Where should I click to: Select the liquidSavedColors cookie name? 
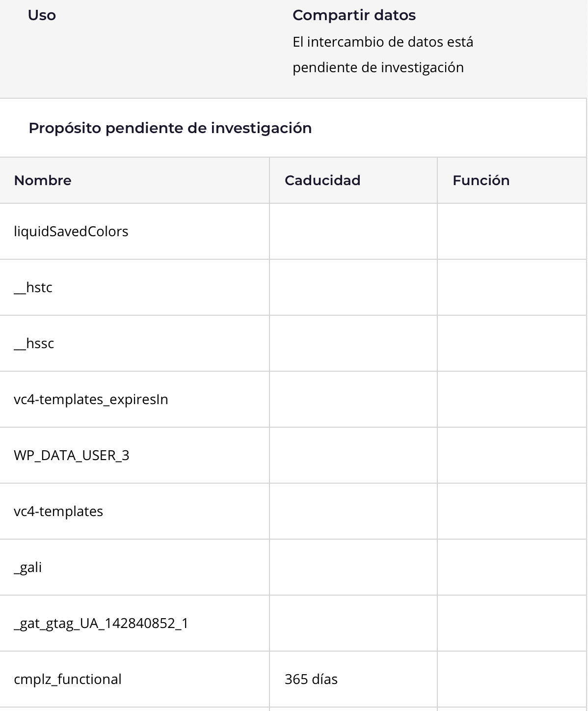point(71,231)
